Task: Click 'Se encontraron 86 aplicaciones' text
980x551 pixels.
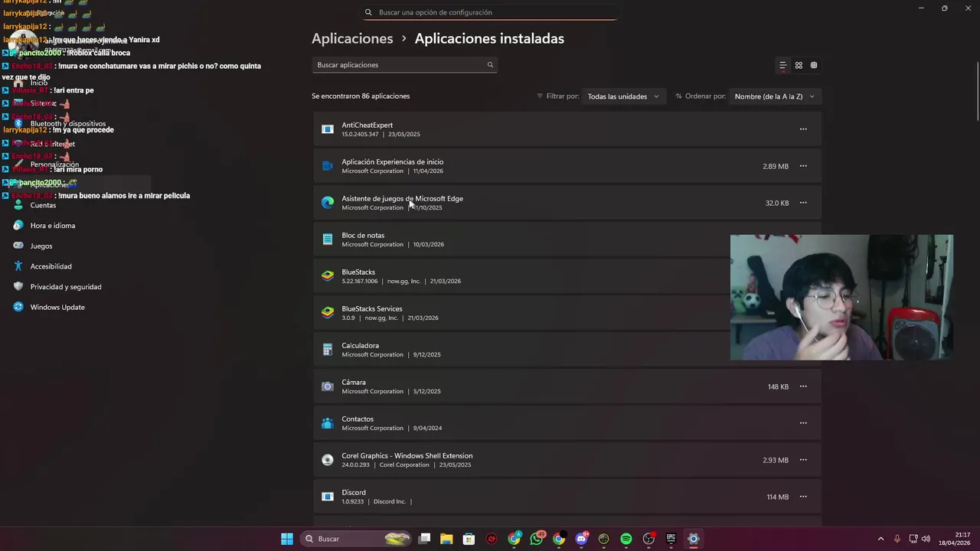Action: click(x=361, y=96)
